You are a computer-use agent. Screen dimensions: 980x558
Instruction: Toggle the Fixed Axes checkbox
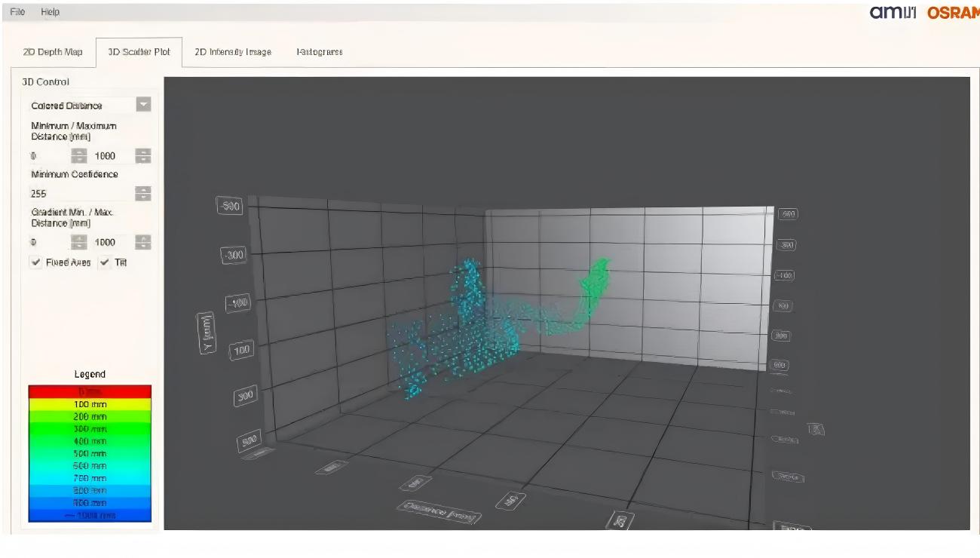pyautogui.click(x=36, y=262)
